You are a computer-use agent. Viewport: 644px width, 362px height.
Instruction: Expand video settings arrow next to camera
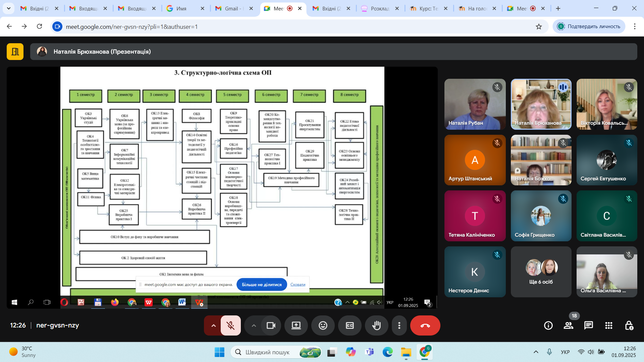(254, 325)
